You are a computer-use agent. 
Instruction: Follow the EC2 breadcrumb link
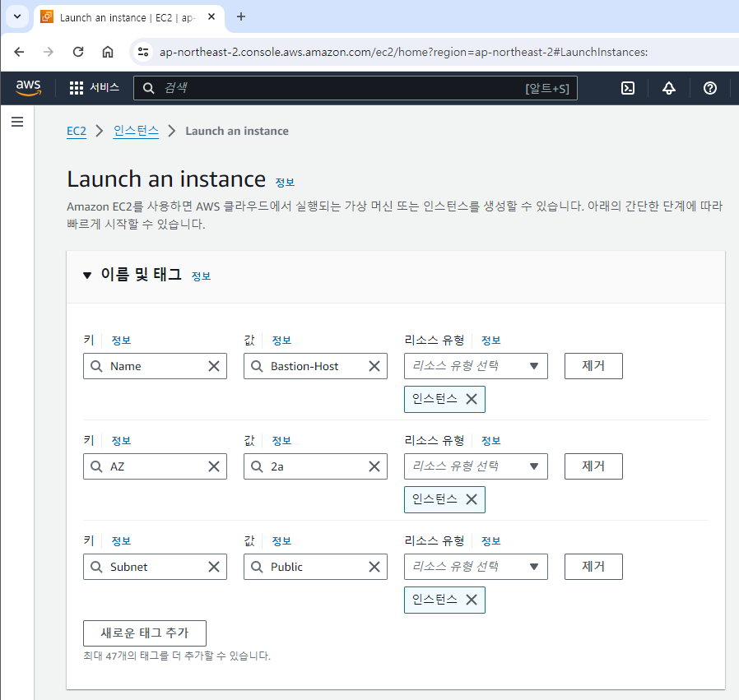point(77,131)
